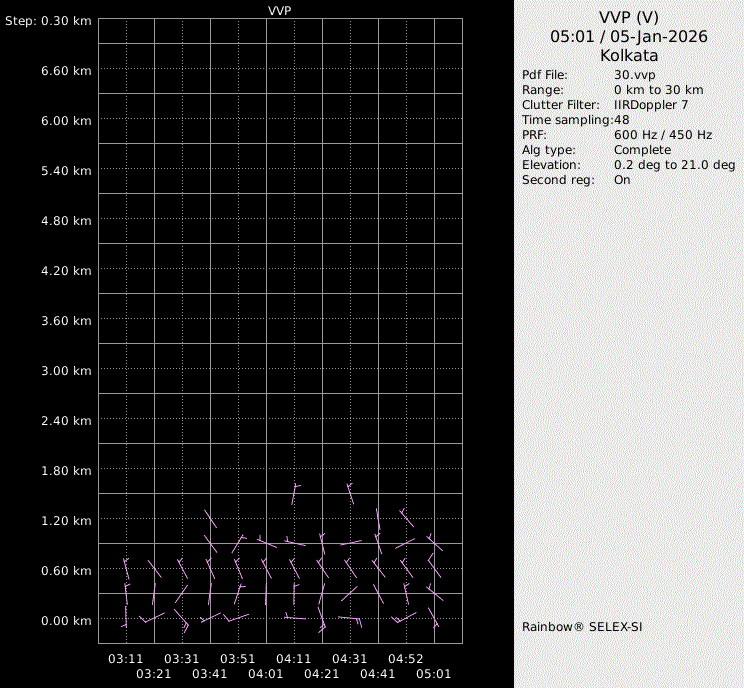Click the 05:01 time label on the axis
Screen dimensions: 744x688
[x=434, y=675]
